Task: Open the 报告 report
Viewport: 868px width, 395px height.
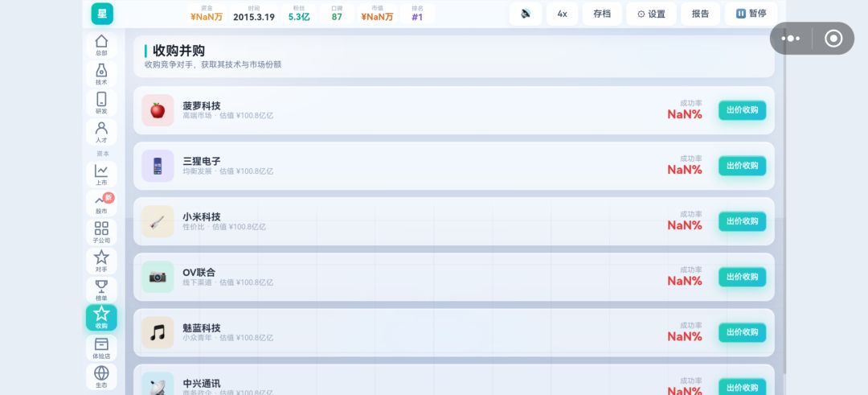Action: (700, 14)
